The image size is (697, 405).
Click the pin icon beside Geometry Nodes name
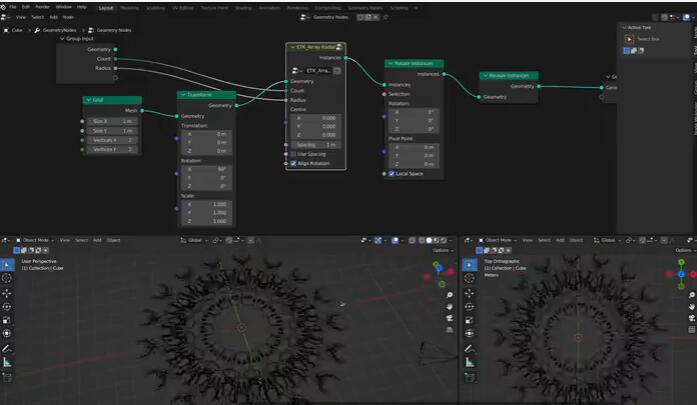[x=385, y=17]
